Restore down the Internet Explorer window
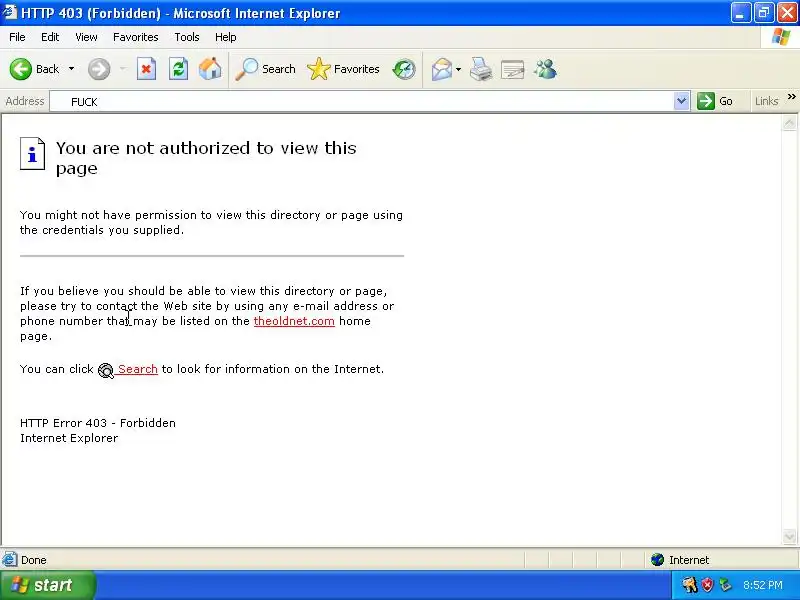800x600 pixels. 764,12
